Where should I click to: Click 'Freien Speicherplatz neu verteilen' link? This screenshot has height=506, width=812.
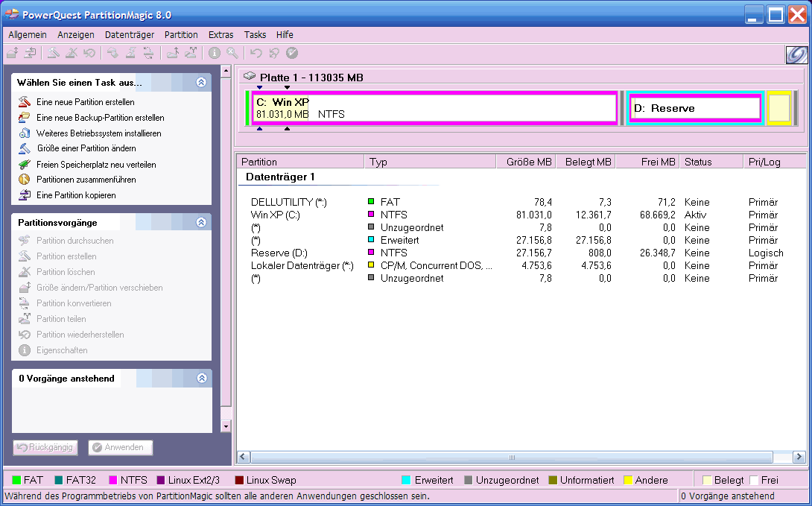point(96,165)
